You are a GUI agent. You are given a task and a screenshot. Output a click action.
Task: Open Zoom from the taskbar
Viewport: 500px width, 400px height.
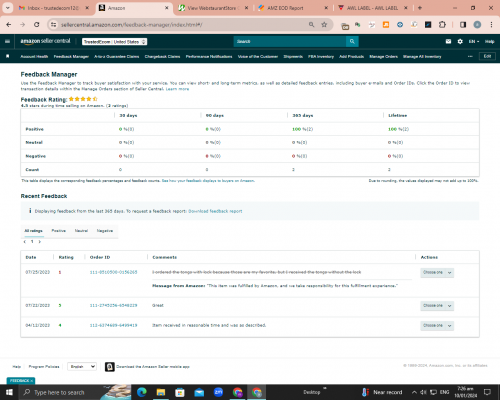tap(218, 392)
